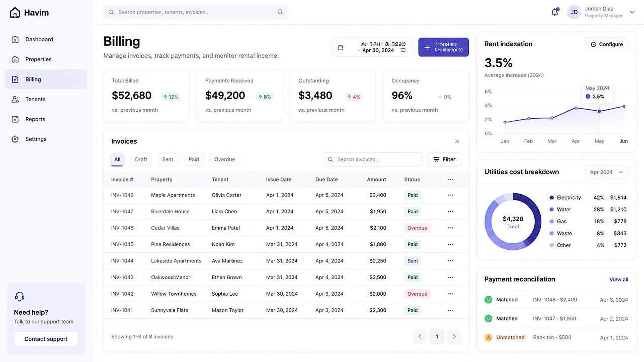Image resolution: width=644 pixels, height=362 pixels.
Task: Click the Settings gear icon in sidebar
Action: tap(15, 139)
